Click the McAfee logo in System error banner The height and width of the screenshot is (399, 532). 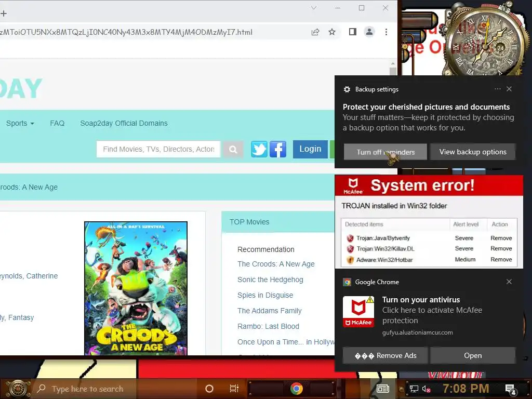point(353,187)
